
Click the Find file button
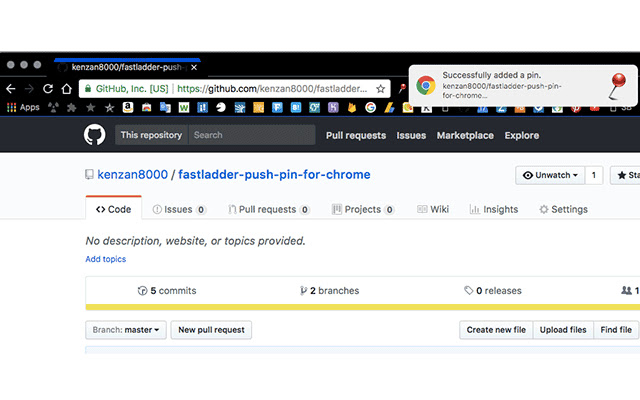tap(616, 330)
